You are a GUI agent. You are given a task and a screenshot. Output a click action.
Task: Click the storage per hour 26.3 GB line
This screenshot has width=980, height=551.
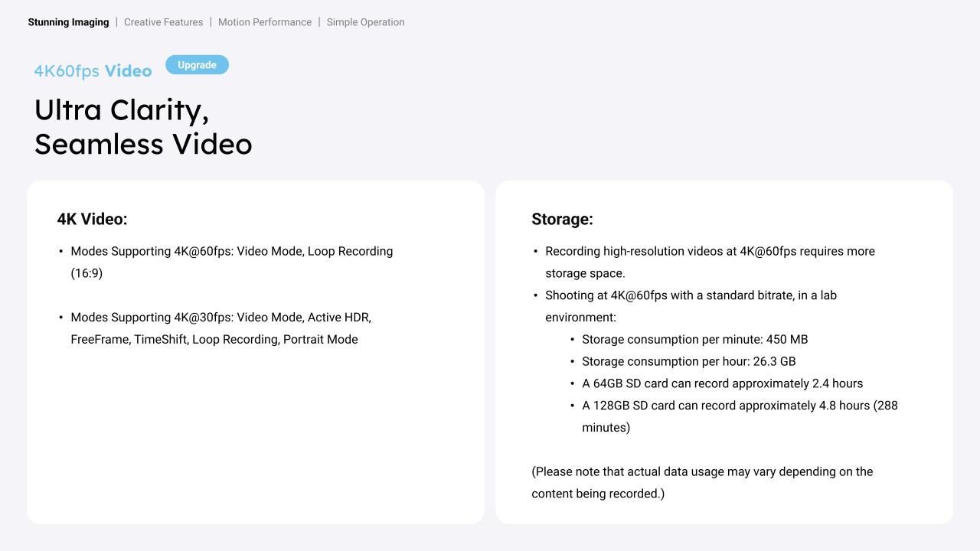pos(688,361)
